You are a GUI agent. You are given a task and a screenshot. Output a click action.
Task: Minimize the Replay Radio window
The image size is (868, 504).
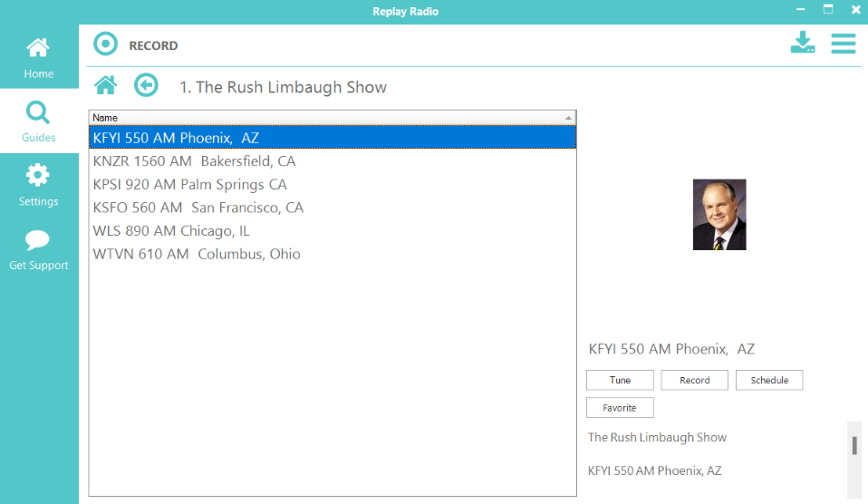(x=800, y=9)
